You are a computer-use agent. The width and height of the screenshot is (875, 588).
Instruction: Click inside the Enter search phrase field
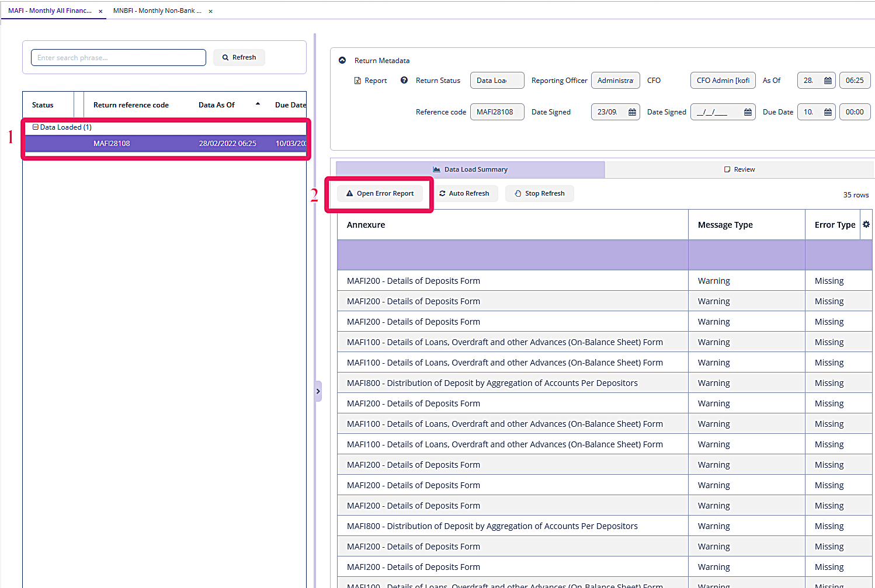[x=118, y=57]
